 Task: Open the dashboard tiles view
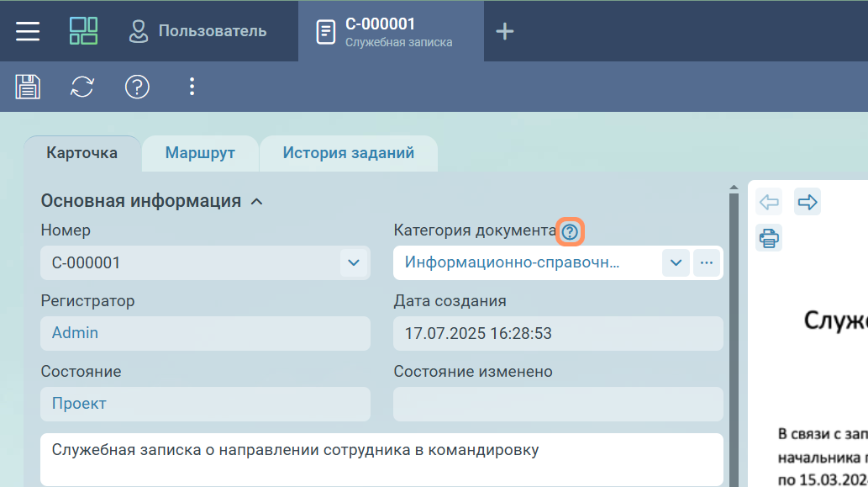point(83,31)
